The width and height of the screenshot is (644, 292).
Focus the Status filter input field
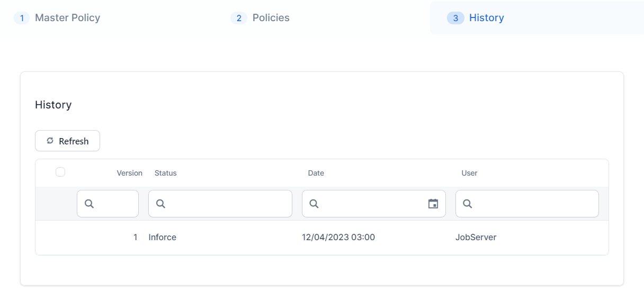(x=228, y=204)
